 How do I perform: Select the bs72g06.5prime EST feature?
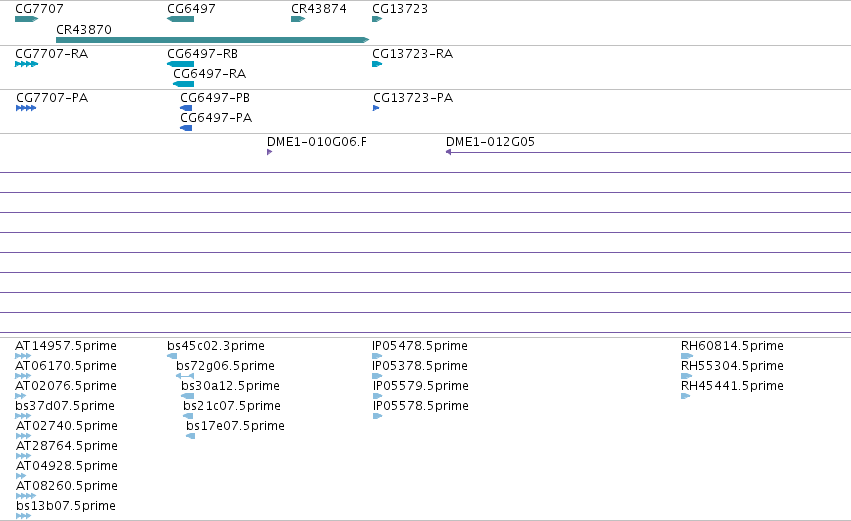pyautogui.click(x=185, y=376)
